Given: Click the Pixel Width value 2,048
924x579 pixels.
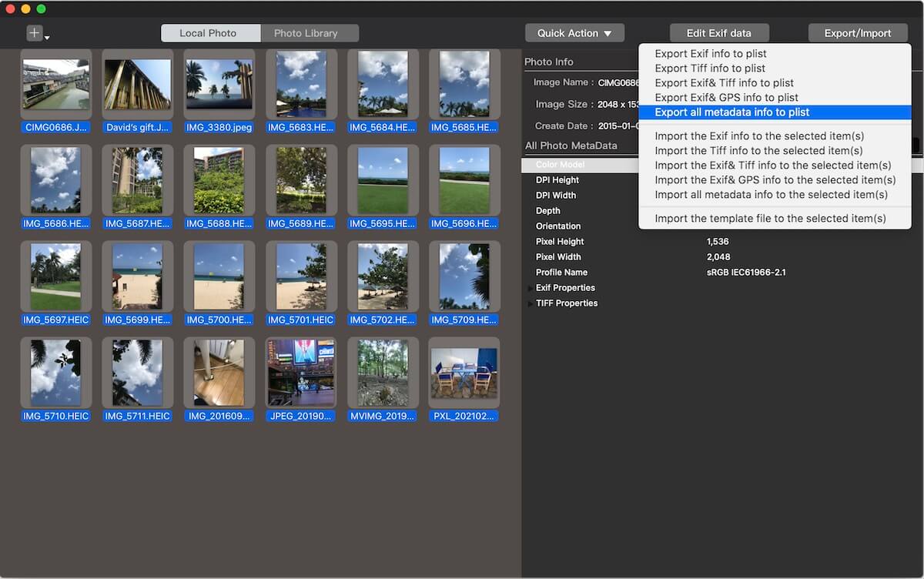Looking at the screenshot, I should [718, 257].
